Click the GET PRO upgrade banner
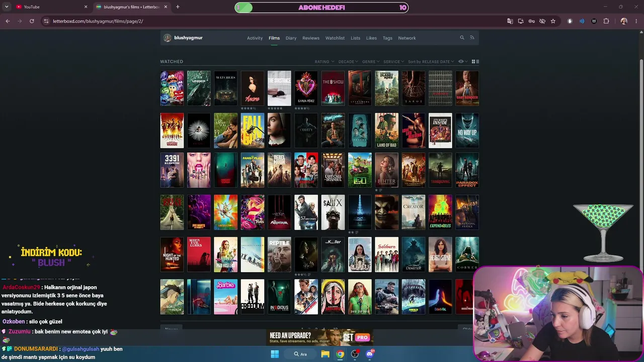The width and height of the screenshot is (644, 362). pyautogui.click(x=320, y=337)
